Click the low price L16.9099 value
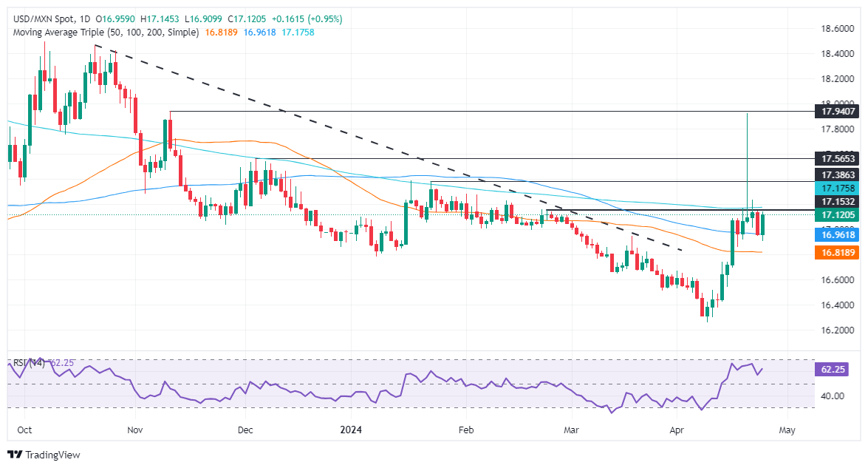 pos(202,18)
